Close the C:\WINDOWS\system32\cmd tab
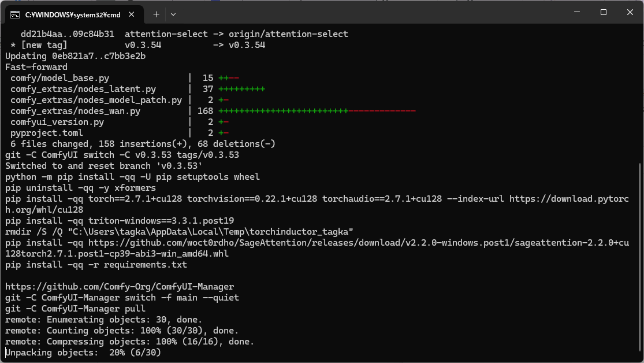 [133, 14]
